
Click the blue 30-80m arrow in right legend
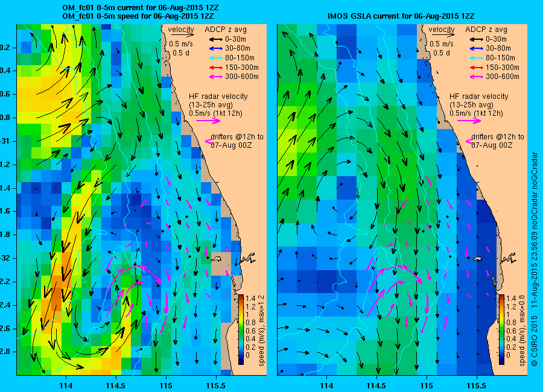click(476, 48)
